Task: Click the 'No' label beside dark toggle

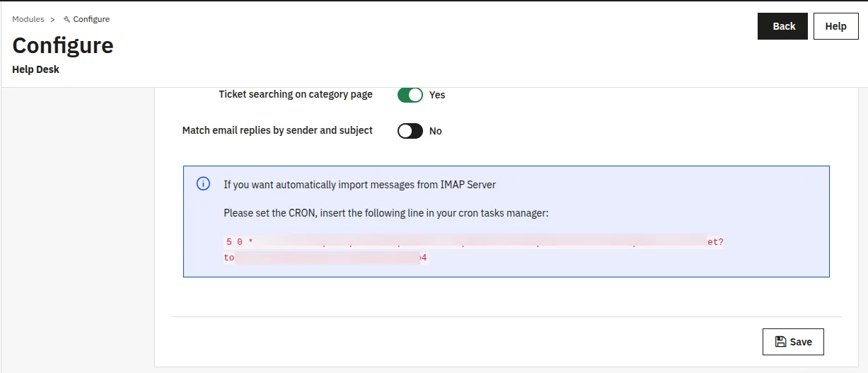Action: coord(436,131)
